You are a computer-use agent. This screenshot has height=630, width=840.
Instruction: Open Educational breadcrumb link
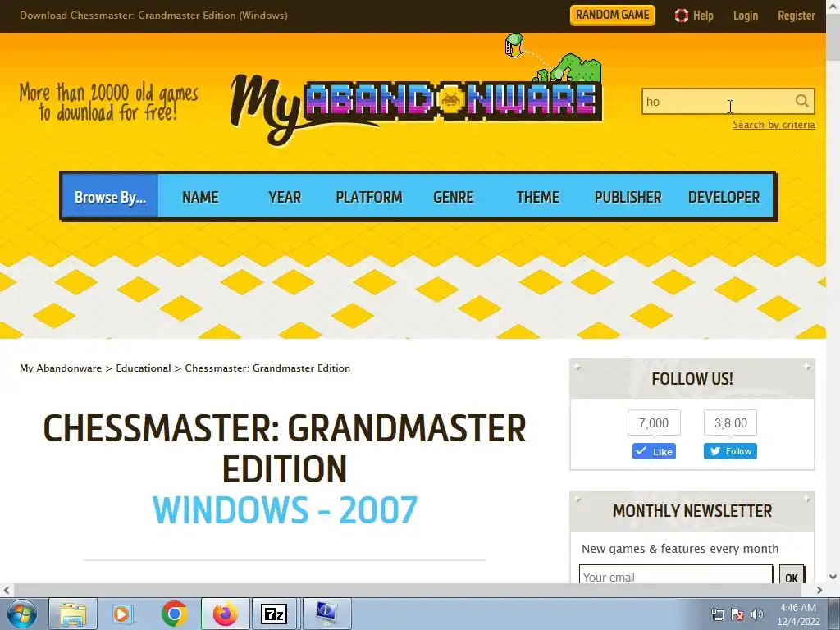[143, 368]
